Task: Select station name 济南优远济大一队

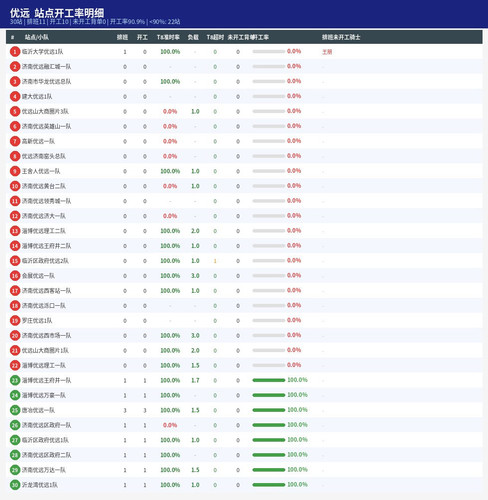Action: pos(44,216)
